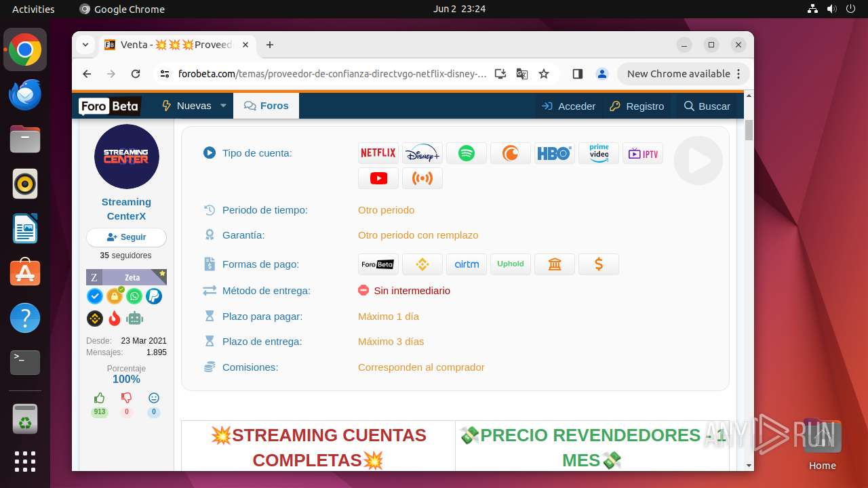The width and height of the screenshot is (868, 488).
Task: View site information icon in address bar
Action: [165, 74]
